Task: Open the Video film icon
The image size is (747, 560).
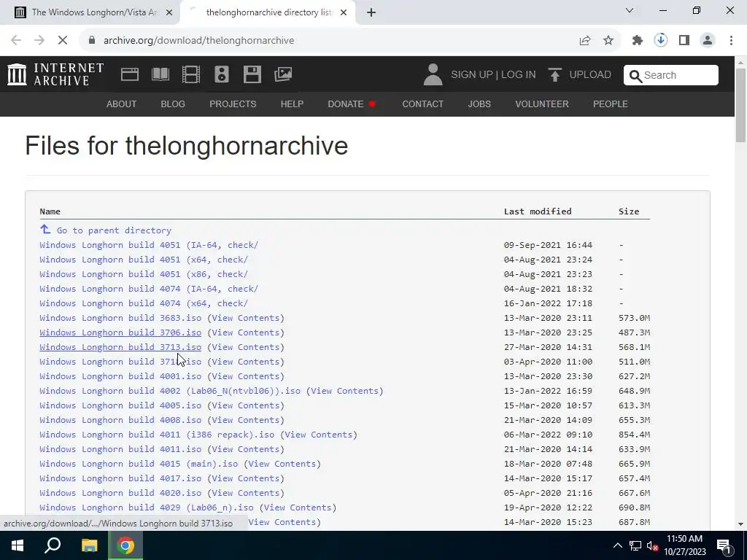Action: (191, 74)
